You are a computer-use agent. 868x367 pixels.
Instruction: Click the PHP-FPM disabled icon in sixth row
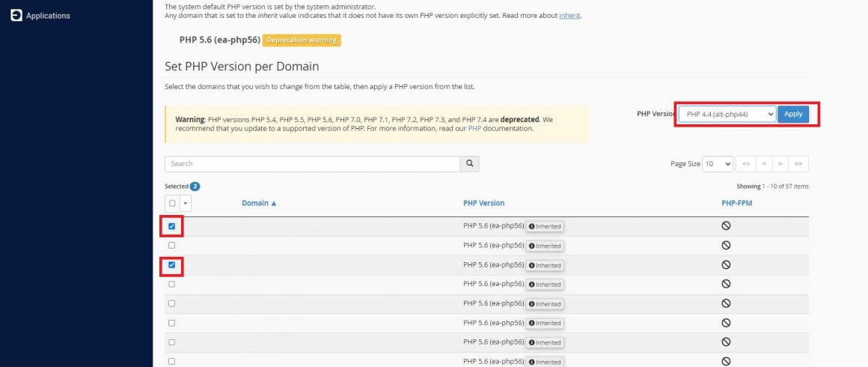click(727, 323)
